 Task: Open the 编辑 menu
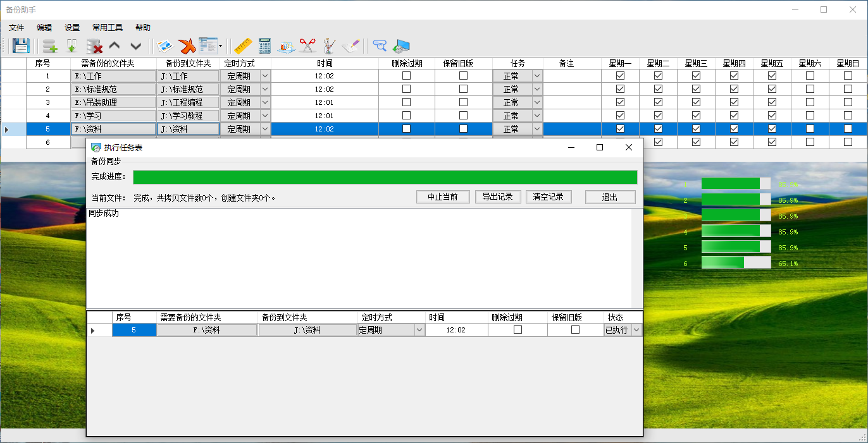tap(44, 28)
